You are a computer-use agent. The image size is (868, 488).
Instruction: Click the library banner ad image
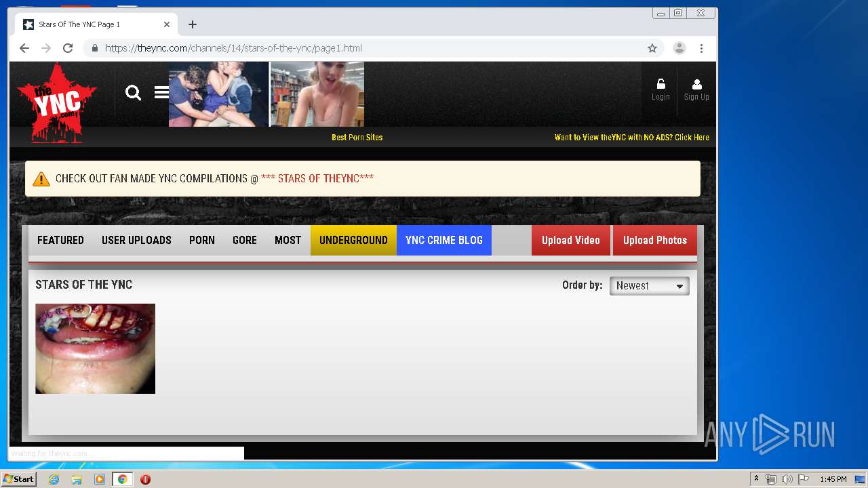pyautogui.click(x=317, y=94)
